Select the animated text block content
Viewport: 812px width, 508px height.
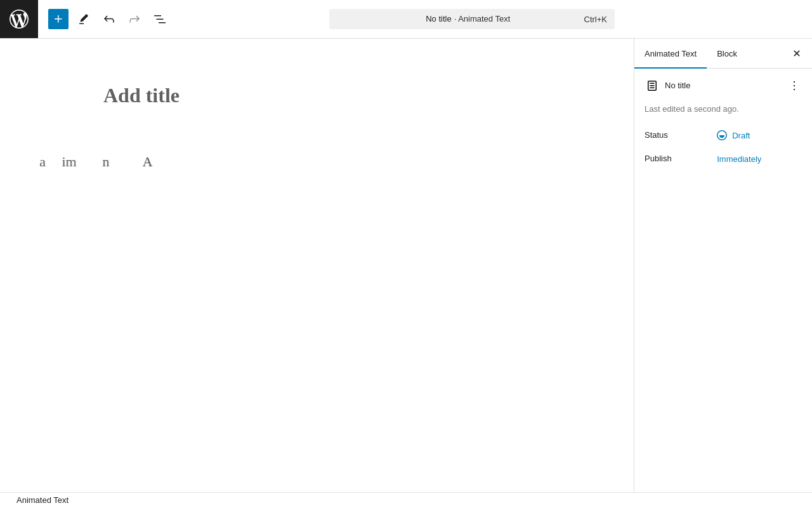pyautogui.click(x=96, y=162)
